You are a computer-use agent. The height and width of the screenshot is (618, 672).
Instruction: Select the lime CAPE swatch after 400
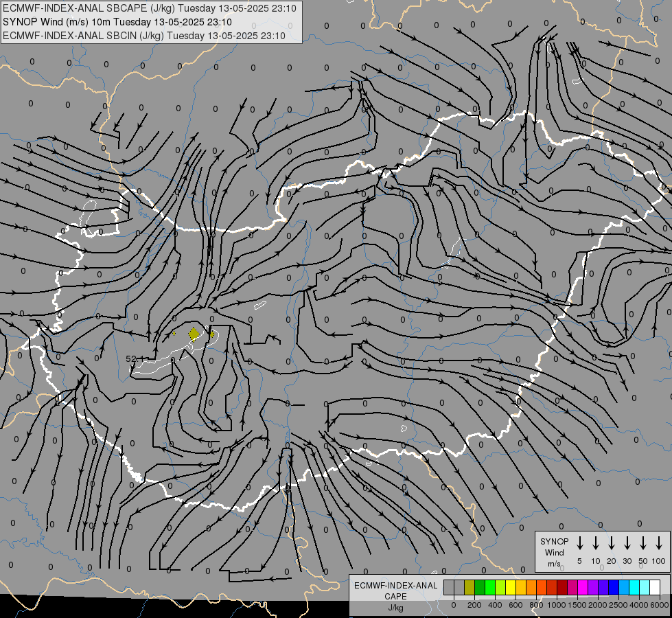click(500, 588)
